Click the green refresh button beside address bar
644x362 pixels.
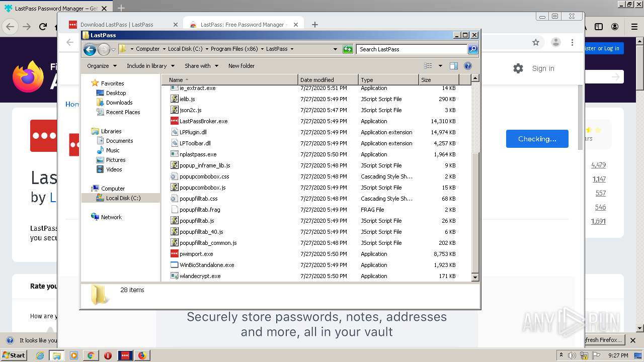click(x=348, y=49)
